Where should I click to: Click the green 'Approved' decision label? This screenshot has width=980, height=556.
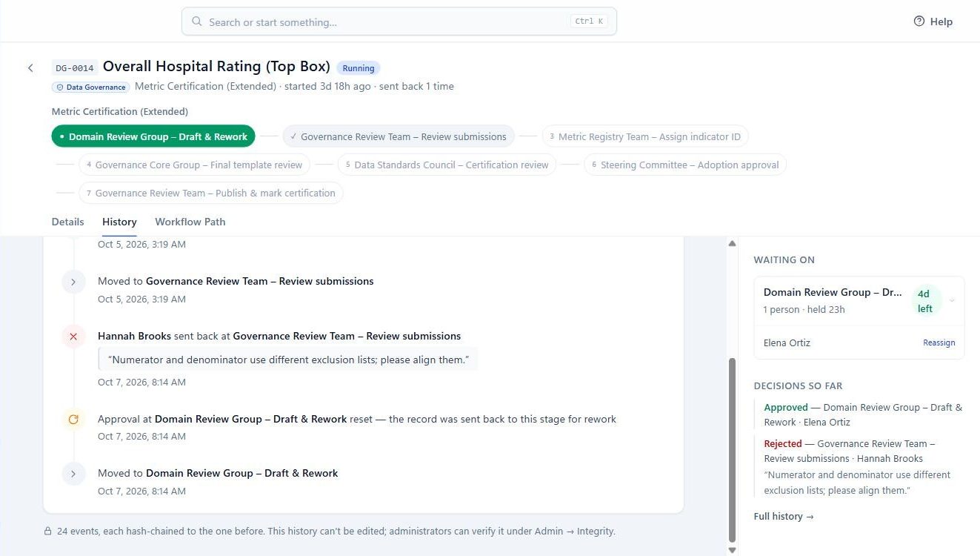tap(786, 408)
